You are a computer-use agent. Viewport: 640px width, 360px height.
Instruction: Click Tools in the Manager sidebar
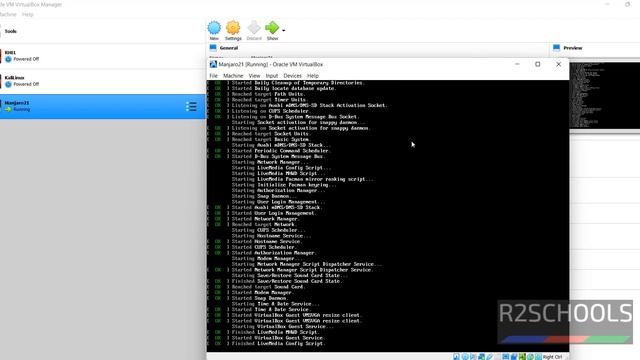11,31
